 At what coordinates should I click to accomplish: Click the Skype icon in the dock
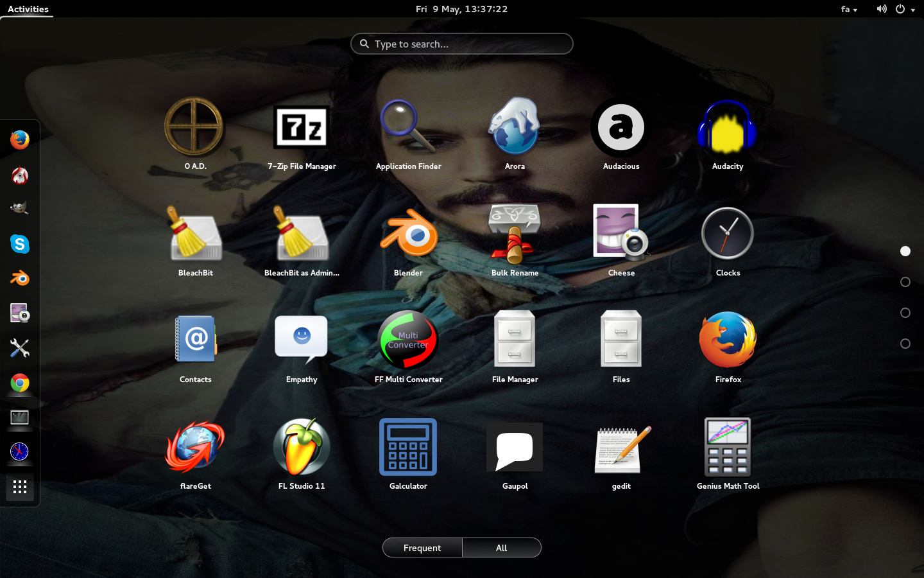coord(20,244)
